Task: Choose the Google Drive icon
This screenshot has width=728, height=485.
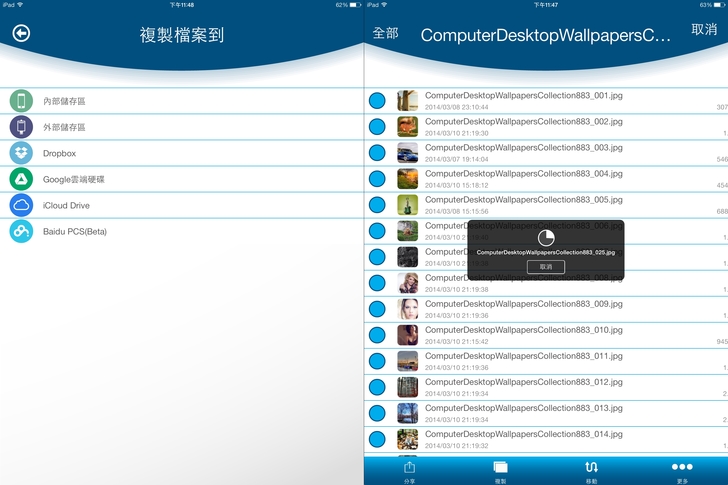Action: 21,179
